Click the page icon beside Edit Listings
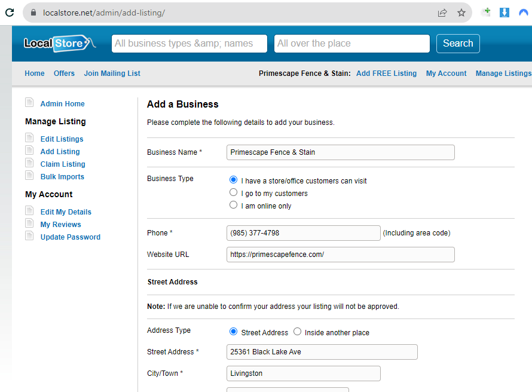The width and height of the screenshot is (532, 392). [x=29, y=137]
